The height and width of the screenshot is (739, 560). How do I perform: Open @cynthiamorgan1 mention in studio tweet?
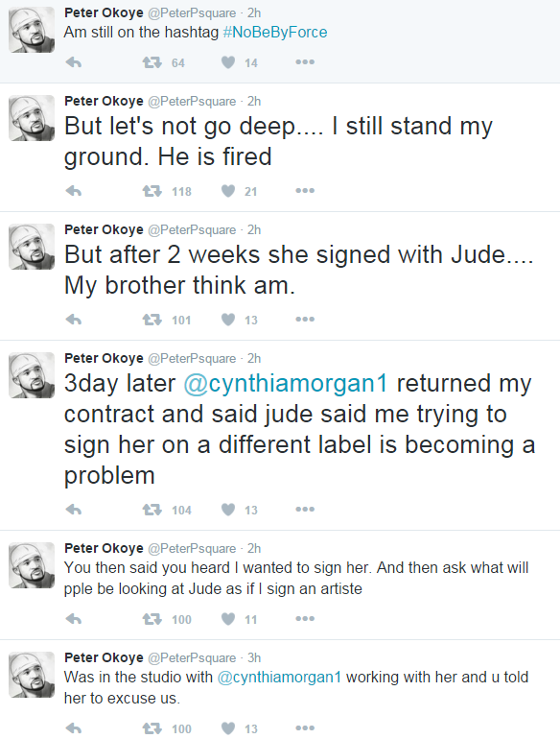pos(279,677)
